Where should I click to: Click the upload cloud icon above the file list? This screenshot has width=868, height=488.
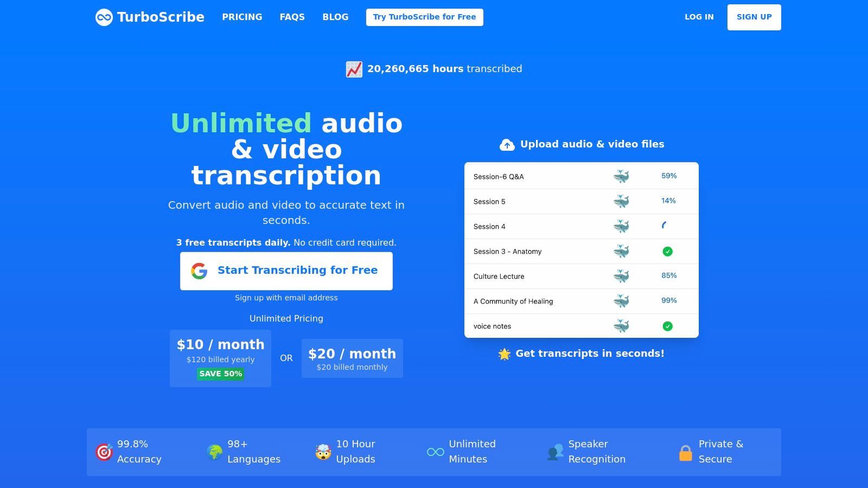coord(507,144)
